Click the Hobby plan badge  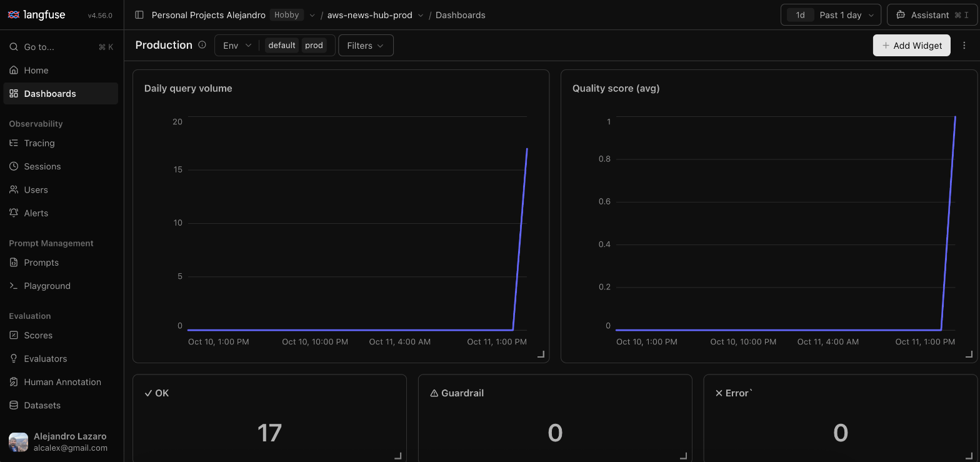coord(287,15)
